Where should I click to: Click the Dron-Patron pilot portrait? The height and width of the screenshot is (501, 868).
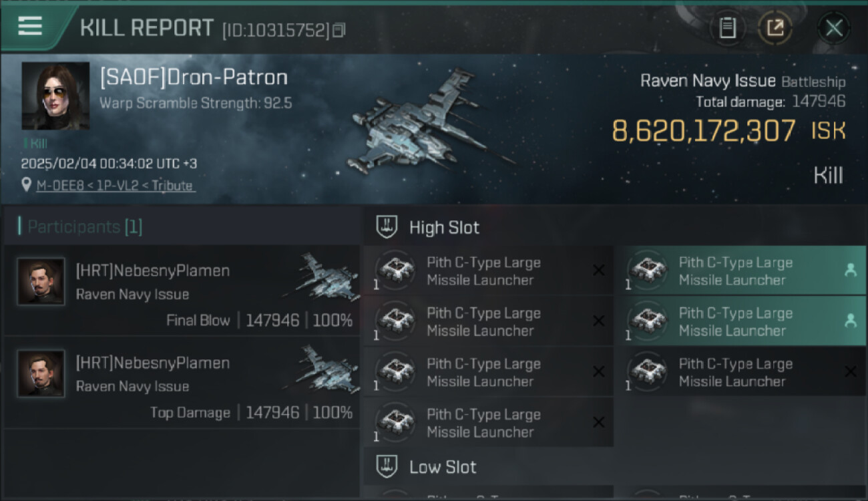[55, 96]
